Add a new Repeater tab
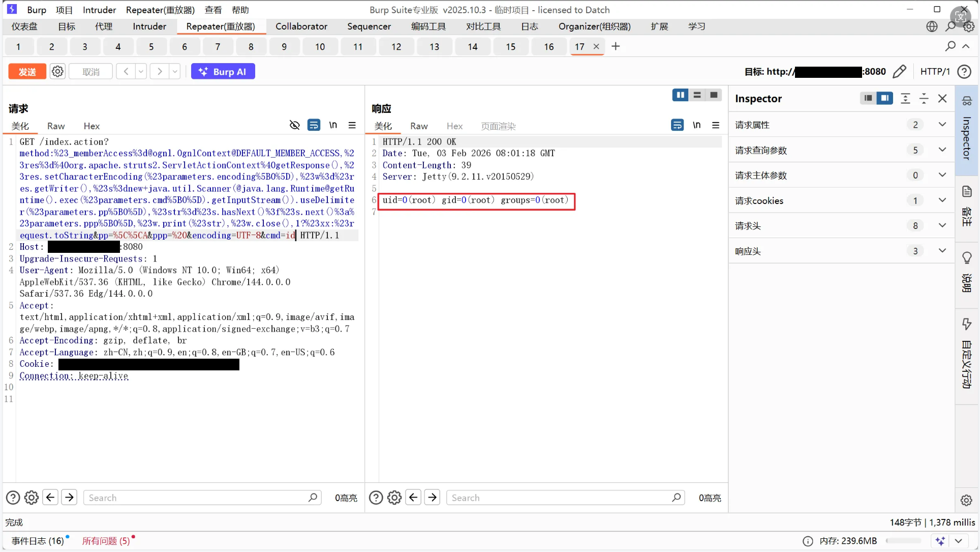Image resolution: width=980 pixels, height=552 pixels. [x=616, y=46]
